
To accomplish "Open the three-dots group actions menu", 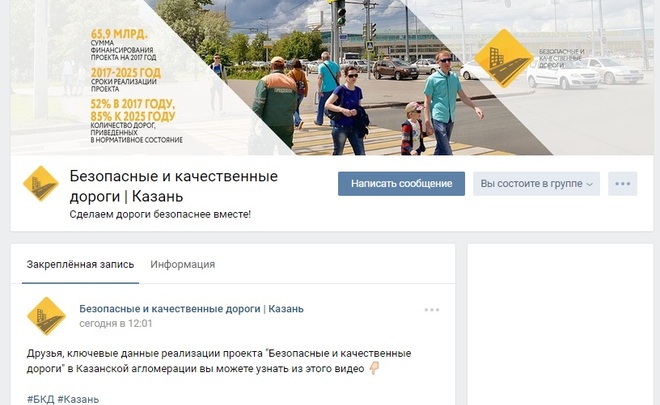I will 623,184.
